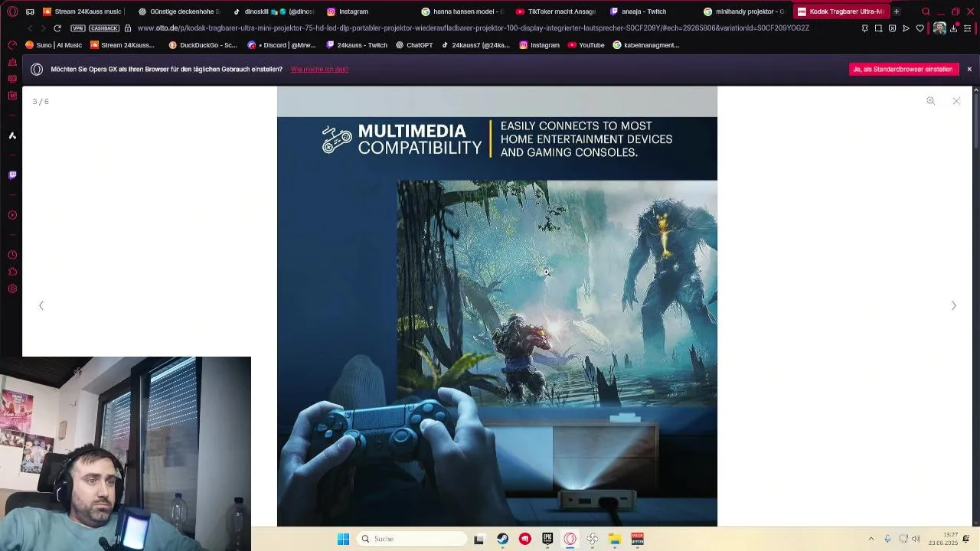The image size is (980, 551).
Task: Open Aria AI icon in sidebar
Action: coord(12,135)
